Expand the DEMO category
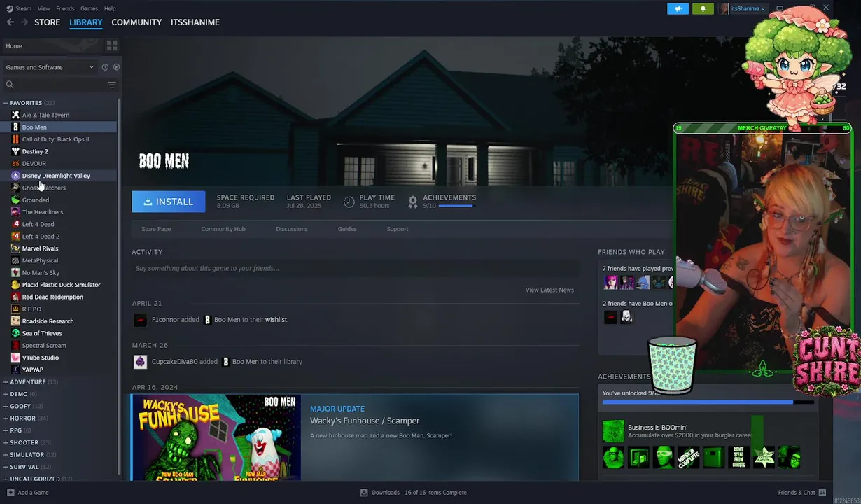Viewport: 861px width, 504px height. click(x=6, y=394)
